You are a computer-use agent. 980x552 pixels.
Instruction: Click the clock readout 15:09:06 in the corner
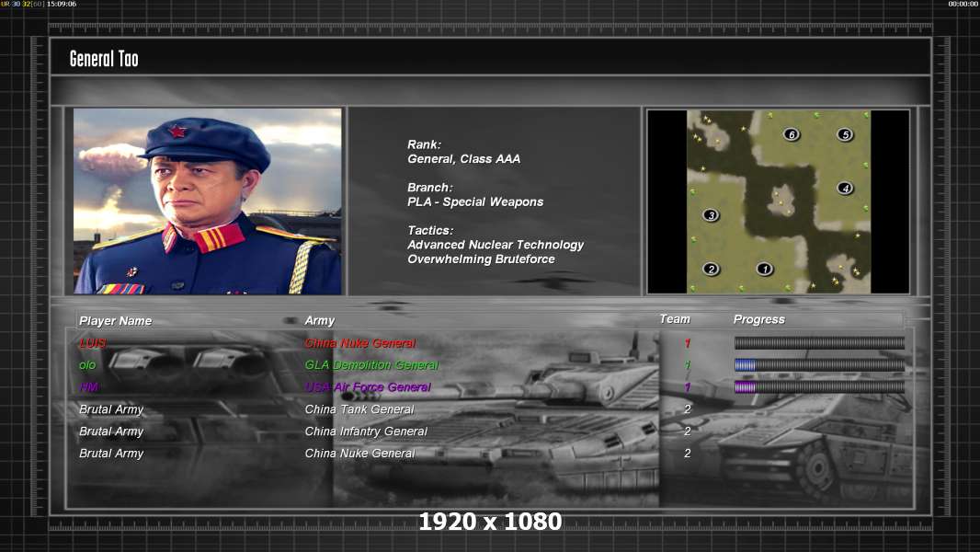click(62, 4)
